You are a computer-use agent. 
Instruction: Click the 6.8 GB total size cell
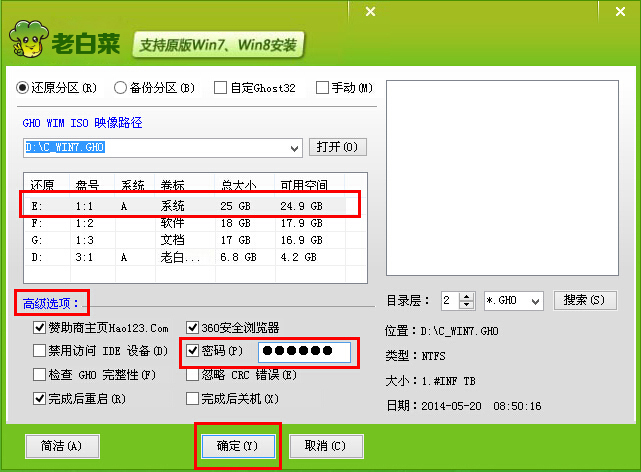[238, 257]
